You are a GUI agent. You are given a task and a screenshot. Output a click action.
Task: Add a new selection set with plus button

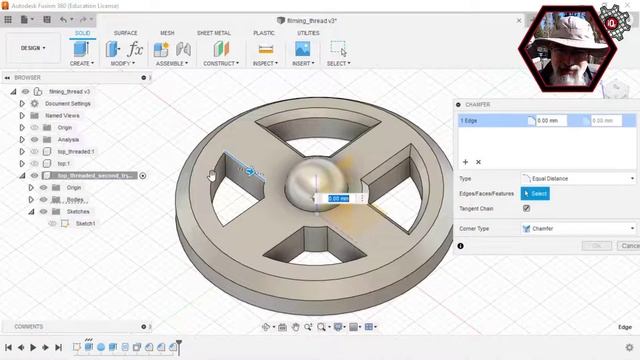pos(465,162)
